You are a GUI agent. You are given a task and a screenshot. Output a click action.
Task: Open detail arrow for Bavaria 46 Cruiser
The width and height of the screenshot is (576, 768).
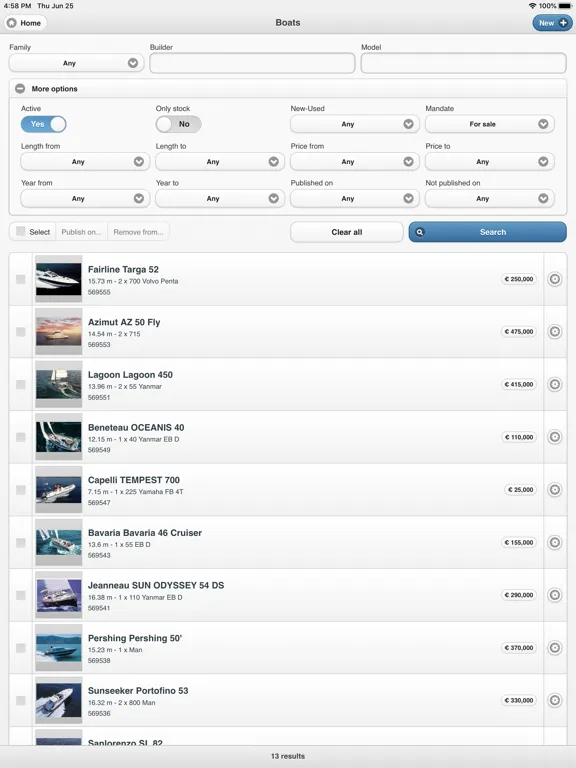554,542
